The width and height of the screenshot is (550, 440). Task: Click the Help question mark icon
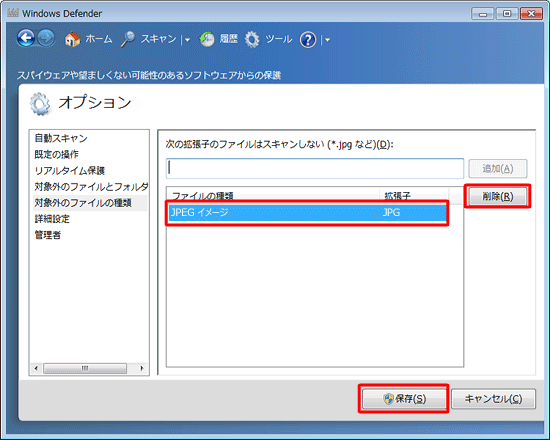pyautogui.click(x=308, y=40)
